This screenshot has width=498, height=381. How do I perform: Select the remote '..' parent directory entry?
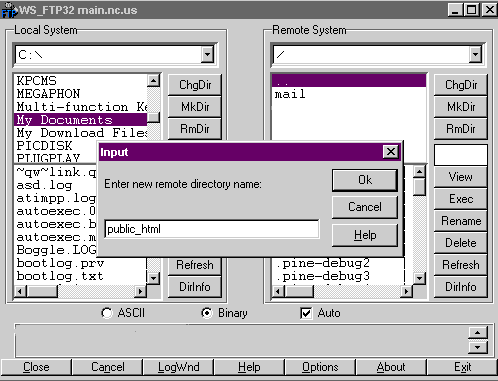349,81
